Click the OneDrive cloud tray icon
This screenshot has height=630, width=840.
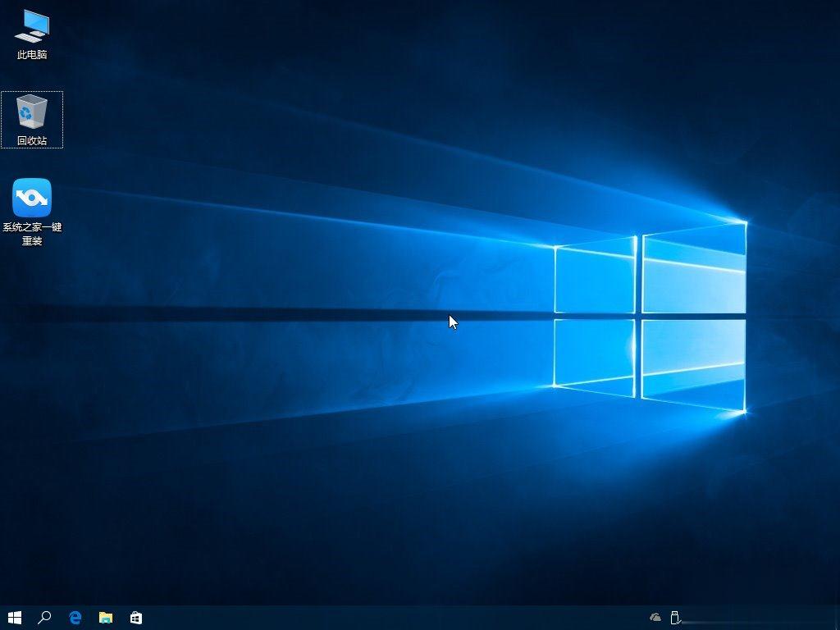[655, 618]
